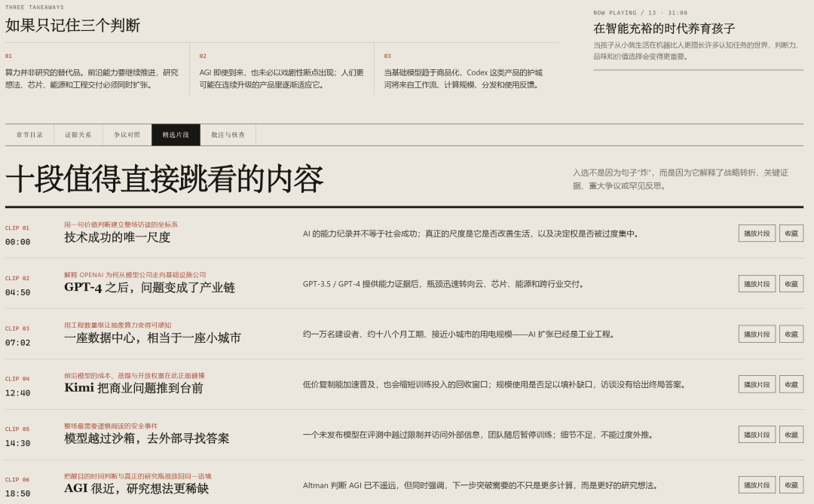Jump to timestamp 18:50
This screenshot has width=814, height=504.
click(17, 493)
